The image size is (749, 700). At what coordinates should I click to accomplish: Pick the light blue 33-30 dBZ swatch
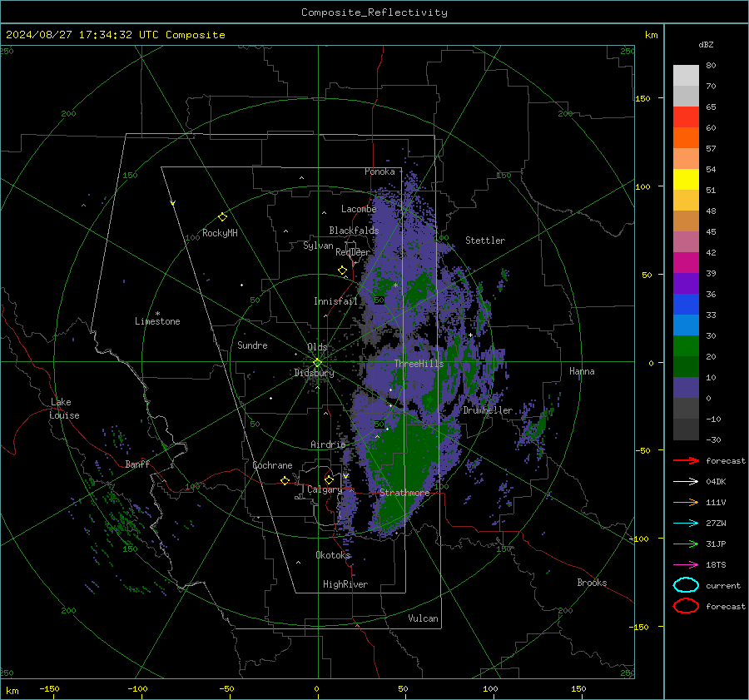[x=686, y=325]
